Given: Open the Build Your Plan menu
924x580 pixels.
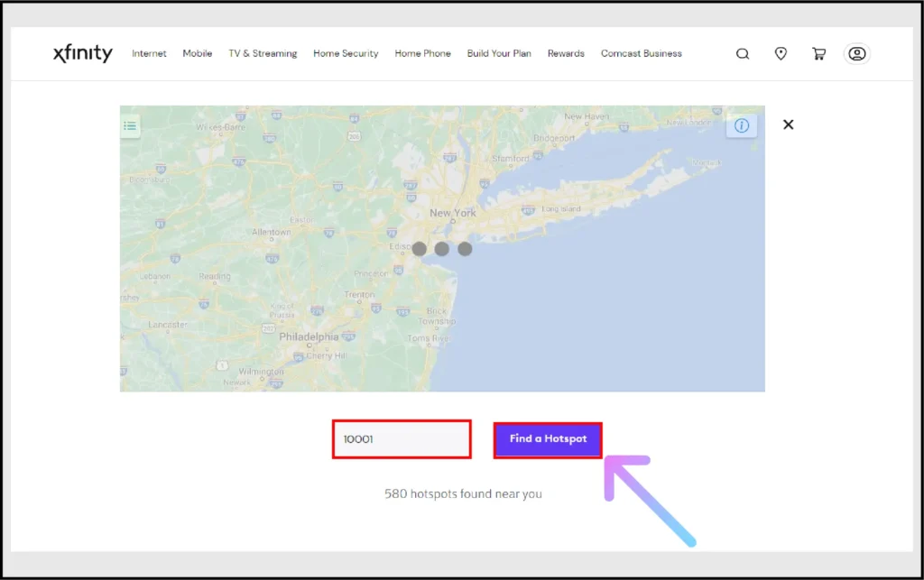Looking at the screenshot, I should (499, 53).
